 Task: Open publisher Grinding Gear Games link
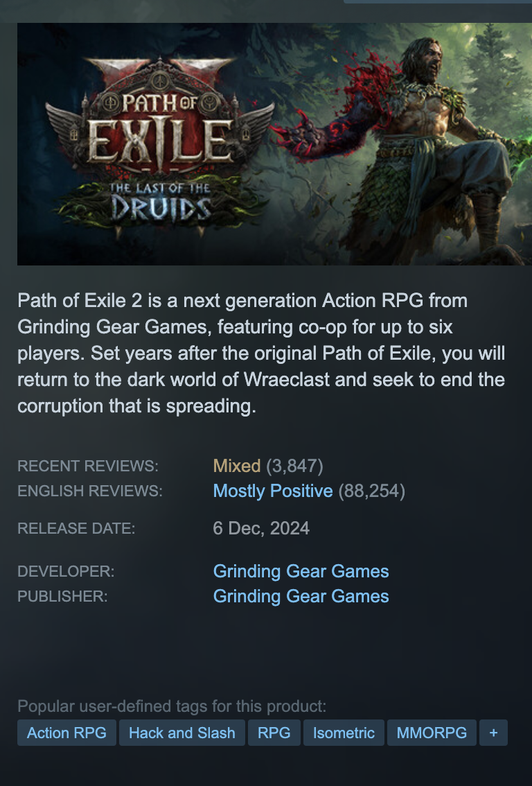tap(301, 597)
